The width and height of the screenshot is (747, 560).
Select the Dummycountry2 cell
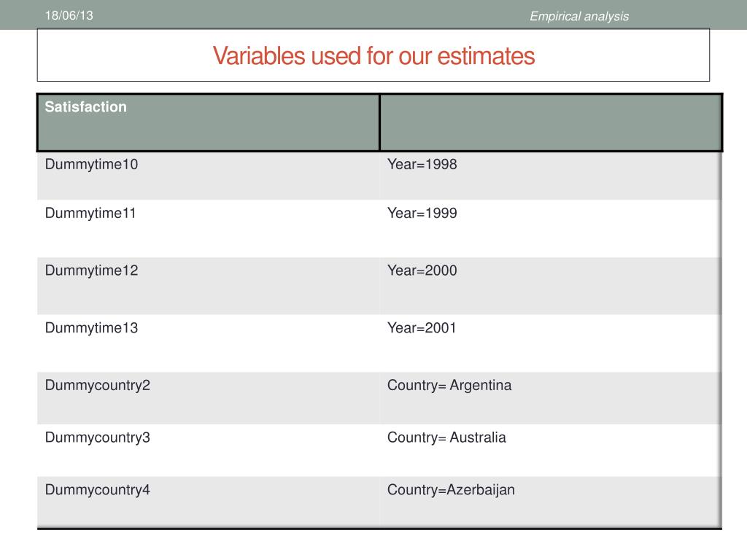(x=208, y=398)
